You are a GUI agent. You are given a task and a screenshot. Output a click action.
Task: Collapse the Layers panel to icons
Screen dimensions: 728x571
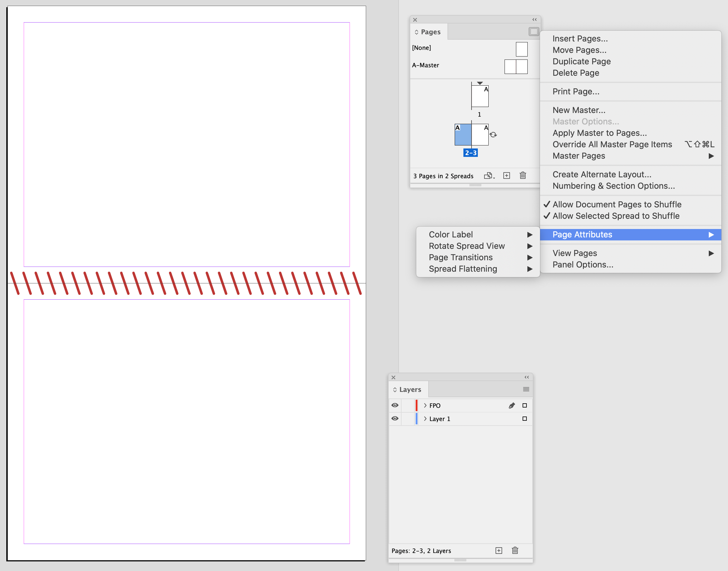(x=527, y=377)
